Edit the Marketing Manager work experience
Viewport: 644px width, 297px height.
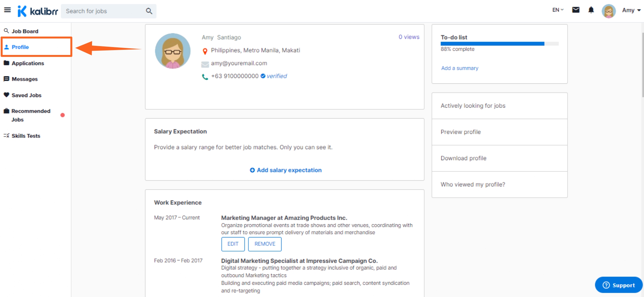233,244
